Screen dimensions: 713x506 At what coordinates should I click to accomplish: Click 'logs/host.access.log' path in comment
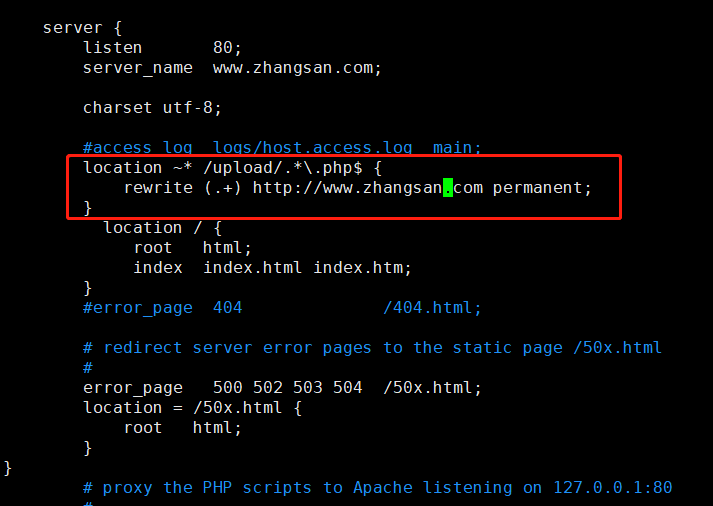tap(312, 147)
